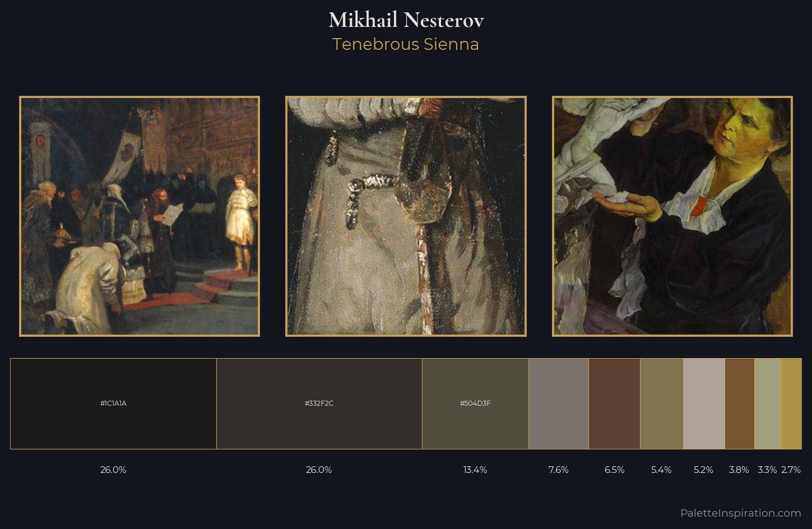Select the #332F2C dark brown swatch
The image size is (812, 529).
[319, 403]
